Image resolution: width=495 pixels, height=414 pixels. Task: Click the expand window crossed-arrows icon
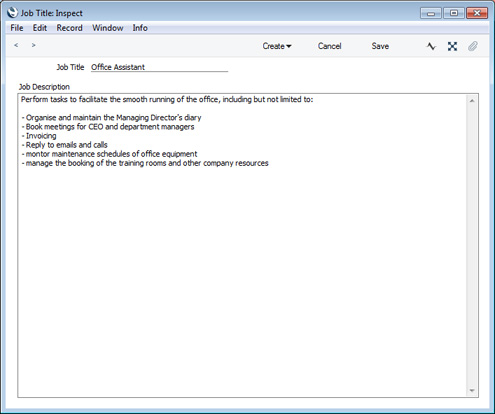452,46
